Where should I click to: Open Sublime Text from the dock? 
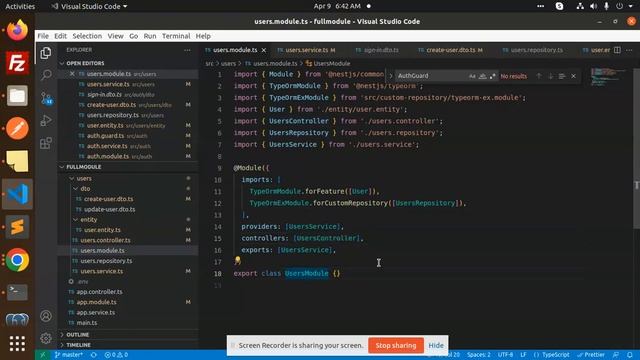[x=17, y=227]
